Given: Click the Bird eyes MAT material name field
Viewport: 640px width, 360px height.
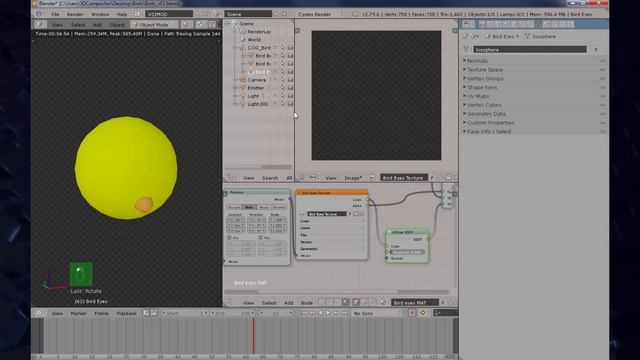Looking at the screenshot, I should [415, 303].
